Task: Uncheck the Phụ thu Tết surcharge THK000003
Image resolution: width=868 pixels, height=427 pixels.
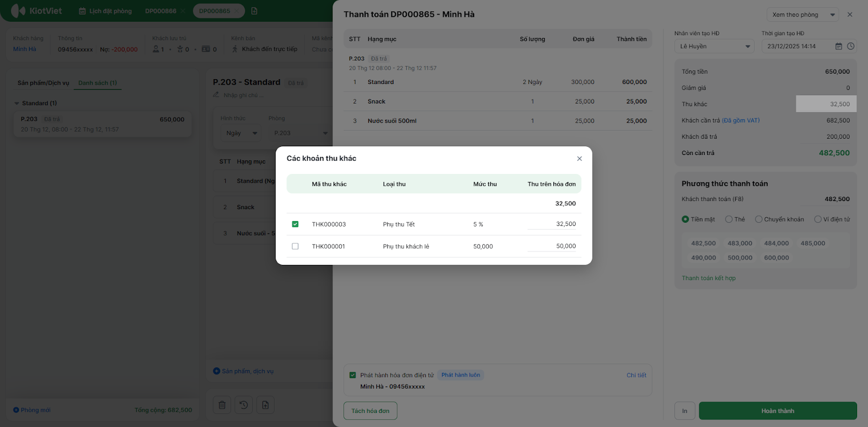Action: [295, 224]
